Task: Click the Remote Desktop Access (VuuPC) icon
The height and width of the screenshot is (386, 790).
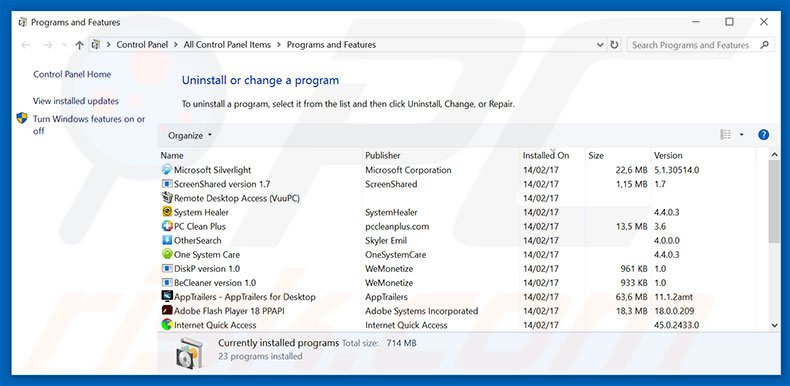Action: coord(167,198)
